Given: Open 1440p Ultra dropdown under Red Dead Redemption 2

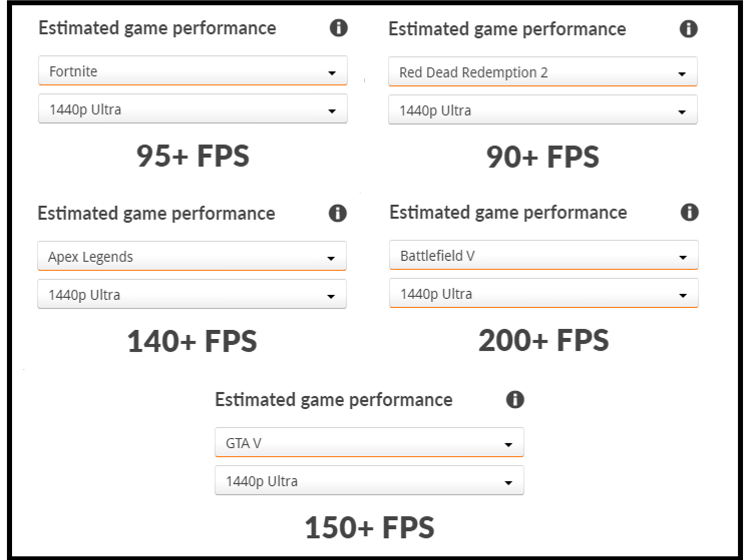Looking at the screenshot, I should (x=543, y=110).
